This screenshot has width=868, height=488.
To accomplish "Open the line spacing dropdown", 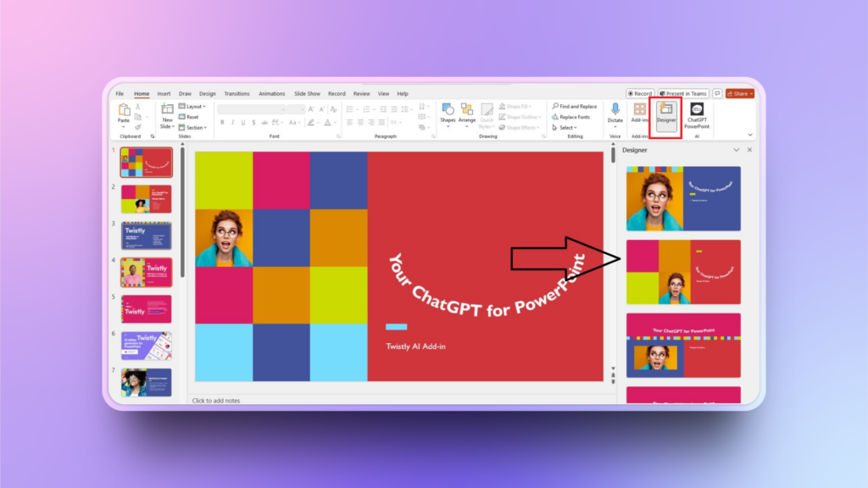I will pos(406,109).
